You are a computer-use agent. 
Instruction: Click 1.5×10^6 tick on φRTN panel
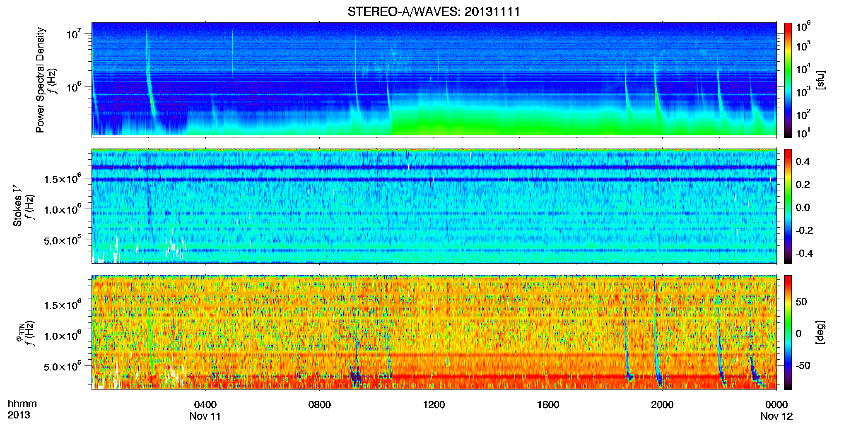pyautogui.click(x=62, y=305)
